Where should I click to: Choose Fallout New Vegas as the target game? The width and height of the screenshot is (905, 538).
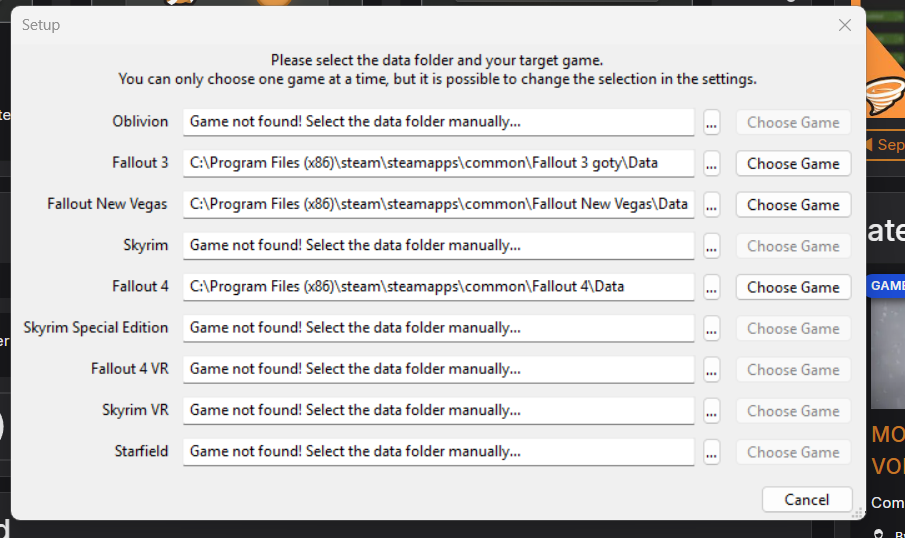[793, 205]
